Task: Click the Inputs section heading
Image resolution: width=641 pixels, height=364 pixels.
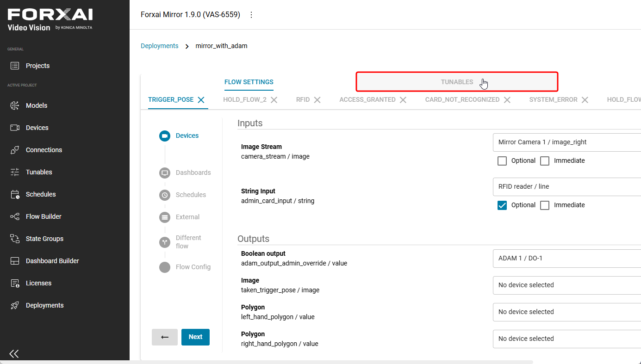Action: (x=250, y=123)
